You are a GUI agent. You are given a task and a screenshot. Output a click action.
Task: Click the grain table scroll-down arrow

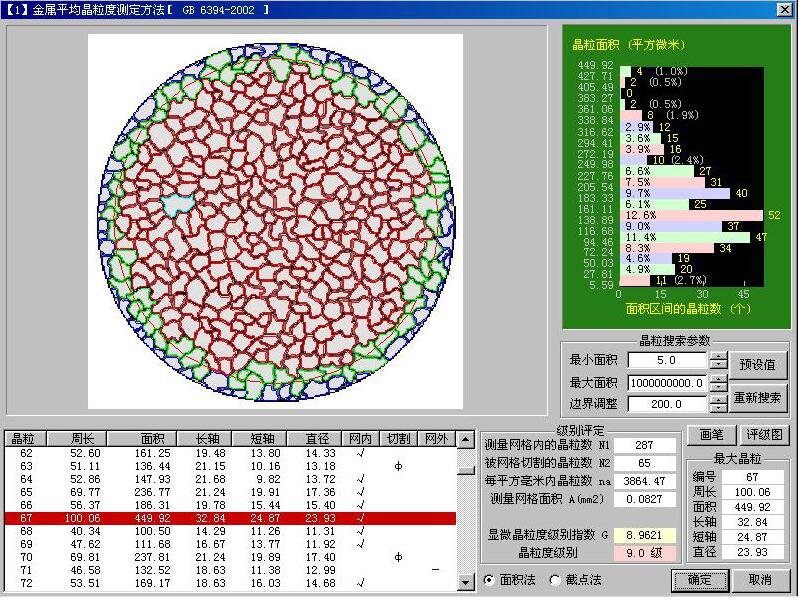pyautogui.click(x=465, y=582)
